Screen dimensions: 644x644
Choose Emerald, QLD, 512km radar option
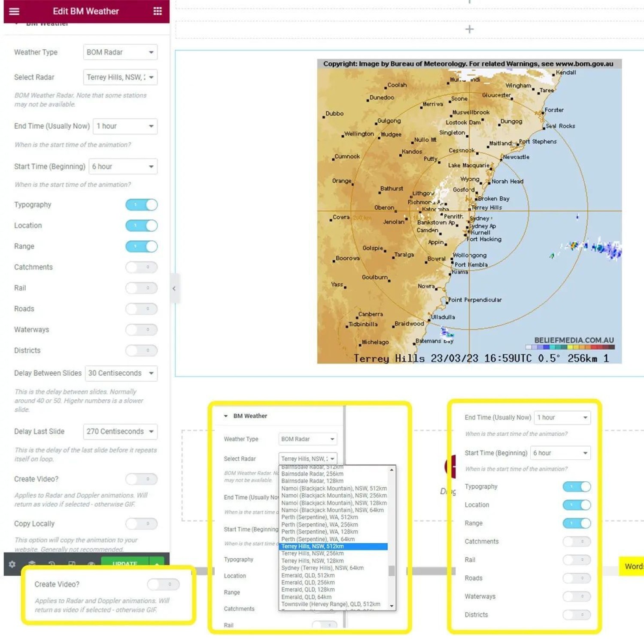click(308, 575)
